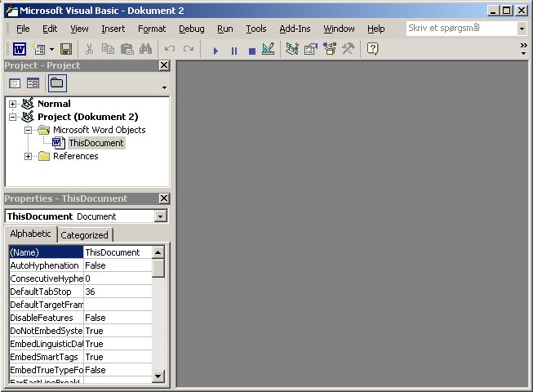Viewport: 533px width, 392px height.
Task: Open the Toolbox hammer and wrench icon
Action: (x=348, y=49)
